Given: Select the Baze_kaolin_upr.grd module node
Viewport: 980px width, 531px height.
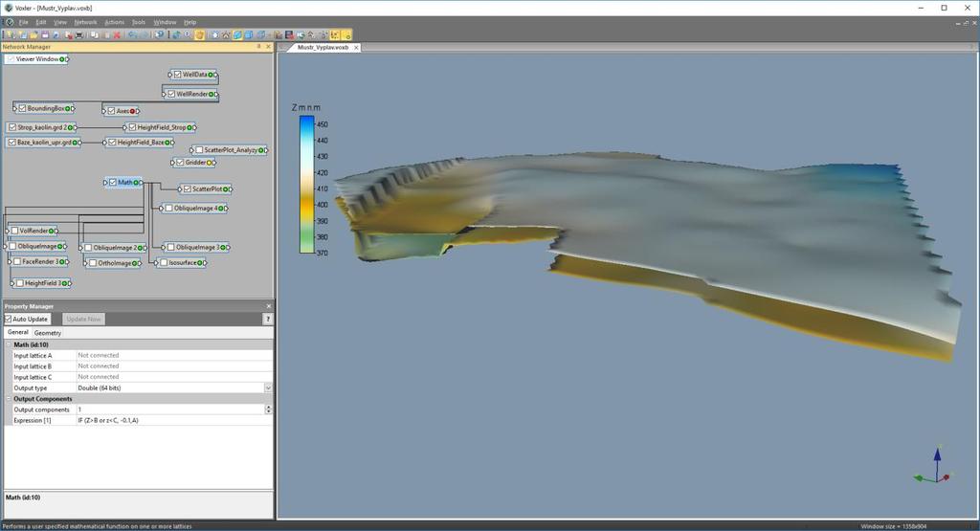Looking at the screenshot, I should [x=43, y=143].
